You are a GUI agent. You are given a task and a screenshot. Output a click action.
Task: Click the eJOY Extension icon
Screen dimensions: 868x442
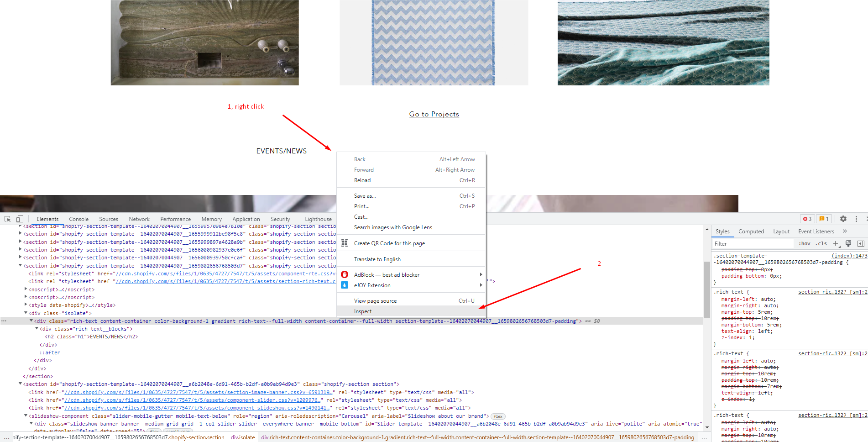coord(345,285)
